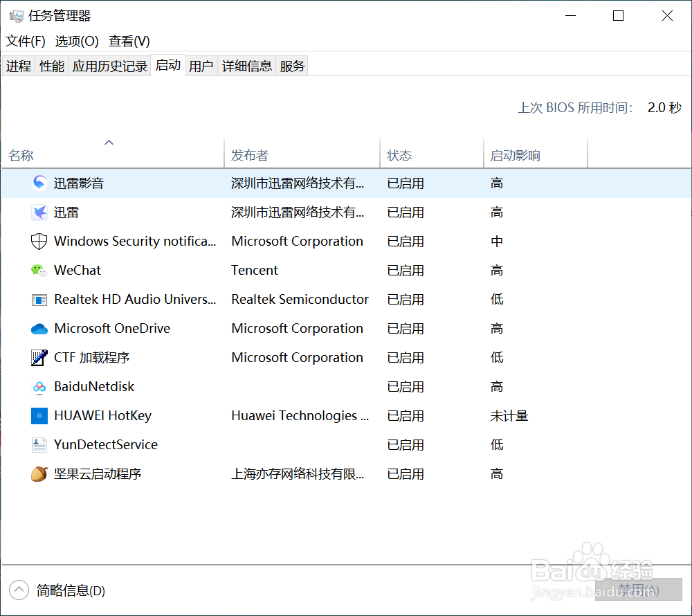Select the HUAWEI HotKey icon
692x616 pixels.
point(39,415)
